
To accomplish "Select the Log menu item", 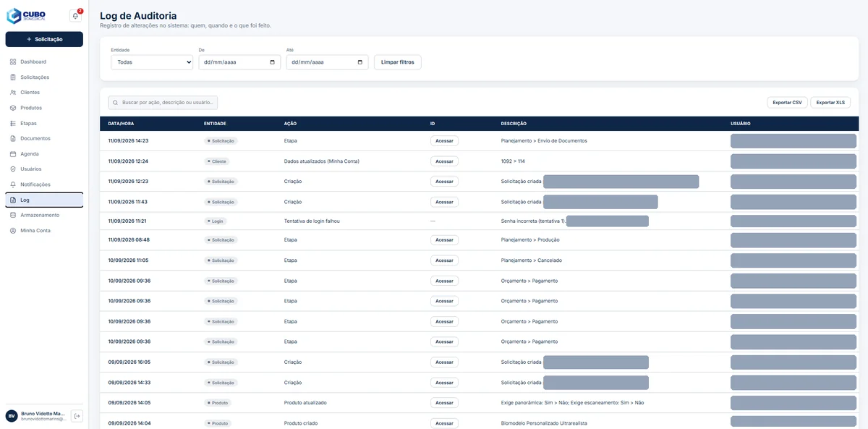I will (44, 200).
